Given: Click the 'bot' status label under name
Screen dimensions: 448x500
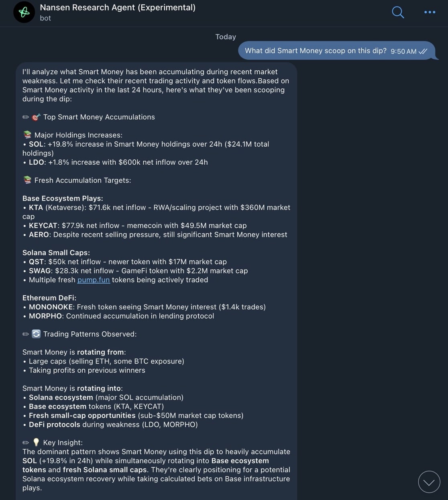Looking at the screenshot, I should coord(45,18).
